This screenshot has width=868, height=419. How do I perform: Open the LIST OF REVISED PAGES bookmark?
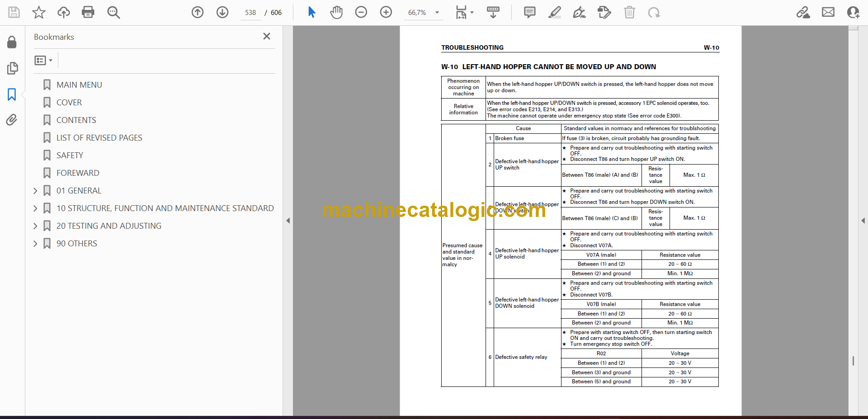(99, 138)
